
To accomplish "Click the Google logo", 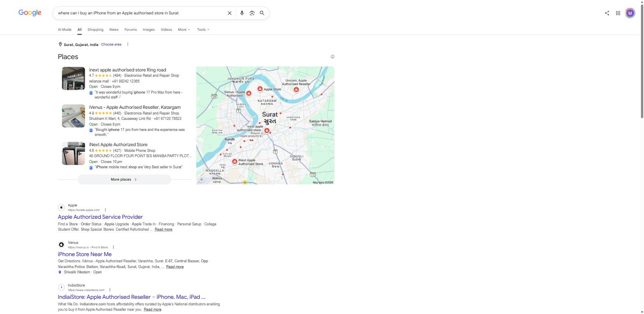I will [30, 13].
